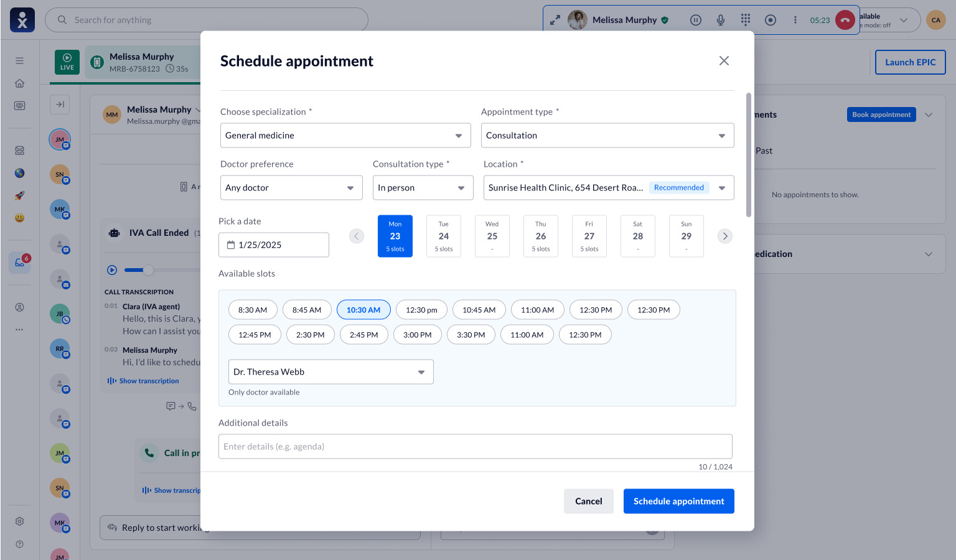This screenshot has height=560, width=956.
Task: Open the inbox icon with red badge
Action: 19,262
